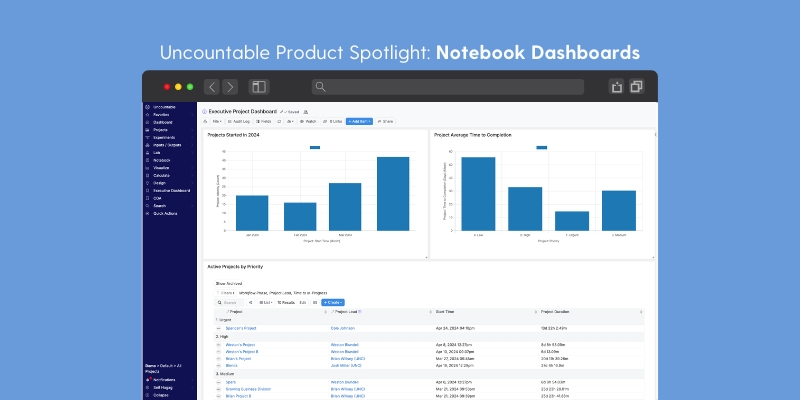800x400 pixels.
Task: Toggle the browser sidebar layout icon
Action: pyautogui.click(x=259, y=87)
